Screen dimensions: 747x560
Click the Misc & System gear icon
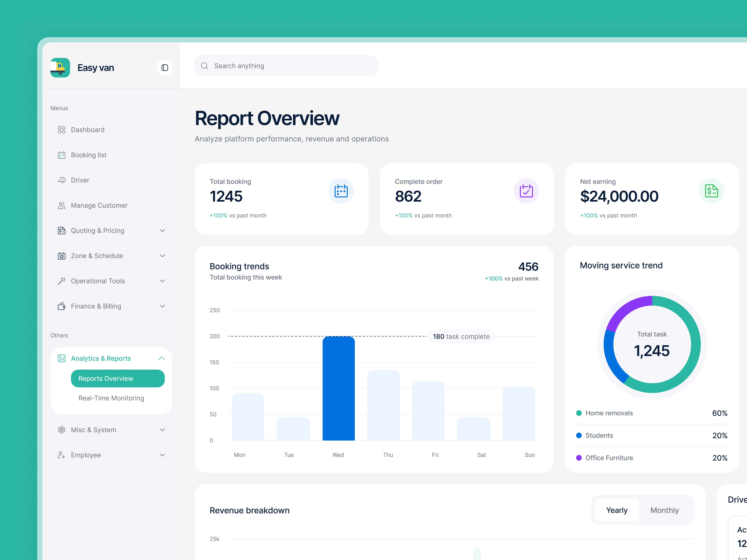[62, 430]
